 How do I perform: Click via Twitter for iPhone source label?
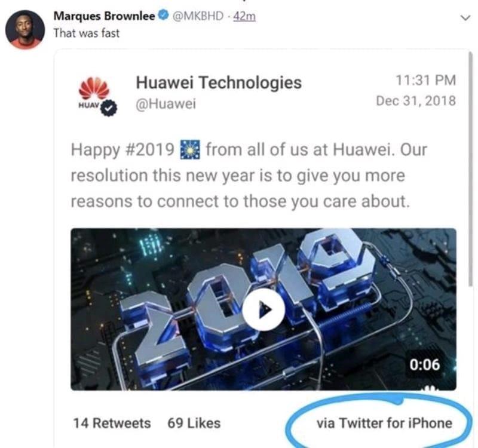384,423
